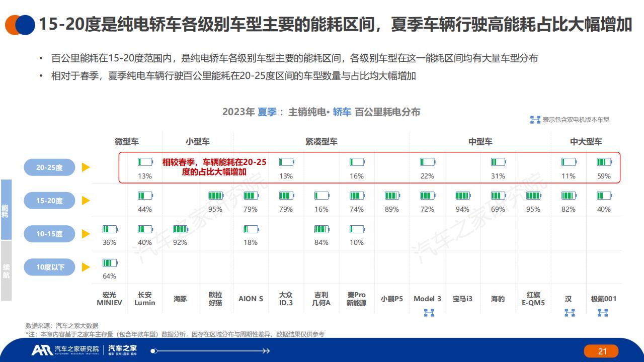Select the 10-15度 range pill
The image size is (644, 362).
click(49, 234)
